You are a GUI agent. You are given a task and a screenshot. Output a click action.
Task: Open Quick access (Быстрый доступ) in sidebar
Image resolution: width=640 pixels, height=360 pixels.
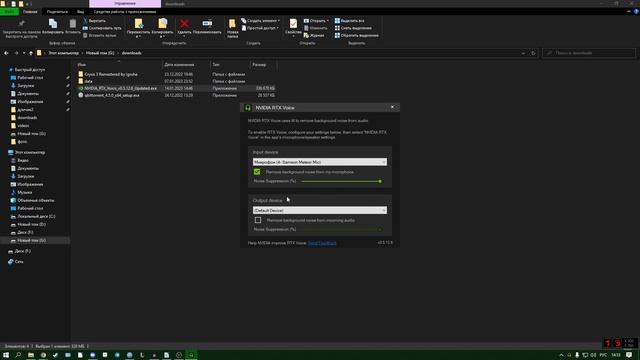tap(29, 70)
